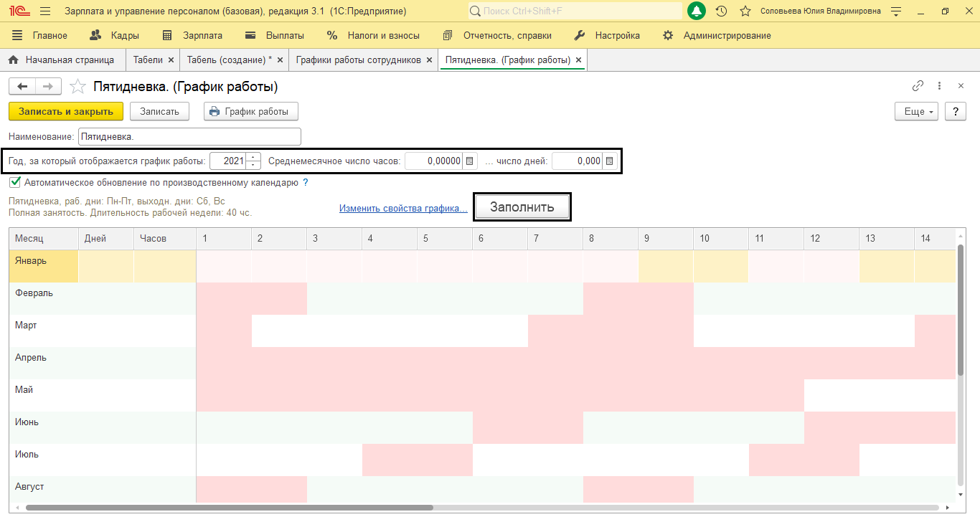Click the Наименование input field
The height and width of the screenshot is (522, 980).
click(x=189, y=136)
